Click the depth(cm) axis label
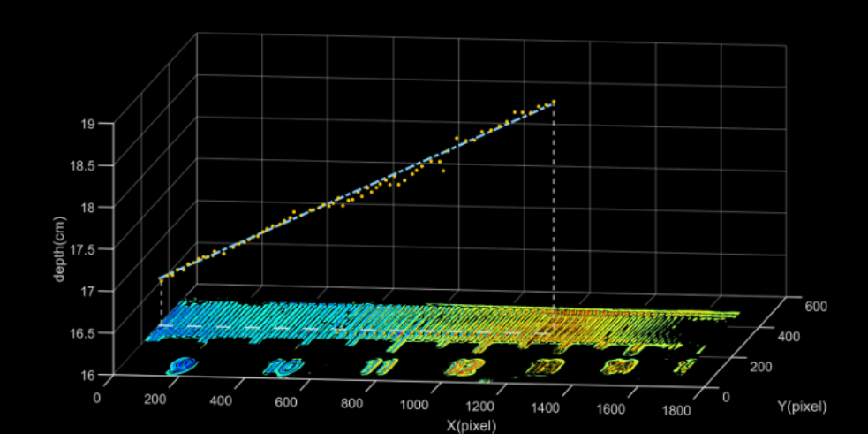Image resolution: width=868 pixels, height=434 pixels. 59,248
